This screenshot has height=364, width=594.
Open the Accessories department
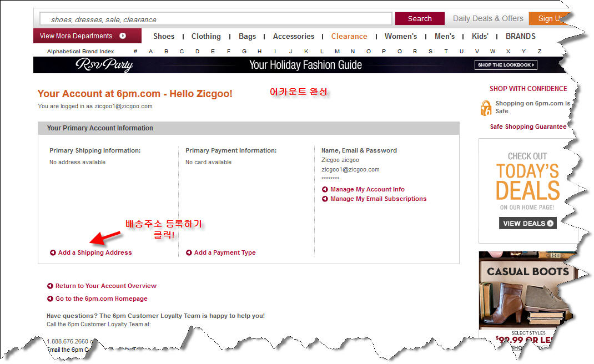point(294,37)
